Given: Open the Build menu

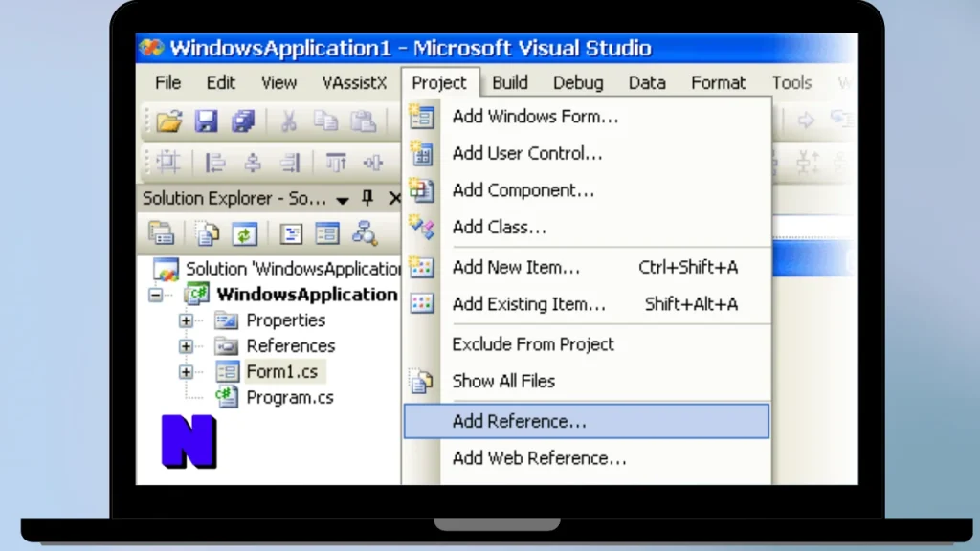Looking at the screenshot, I should (510, 83).
